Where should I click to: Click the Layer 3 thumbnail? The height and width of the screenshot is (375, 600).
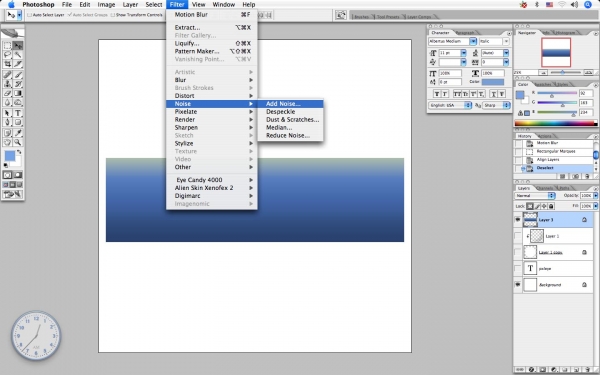click(x=530, y=220)
